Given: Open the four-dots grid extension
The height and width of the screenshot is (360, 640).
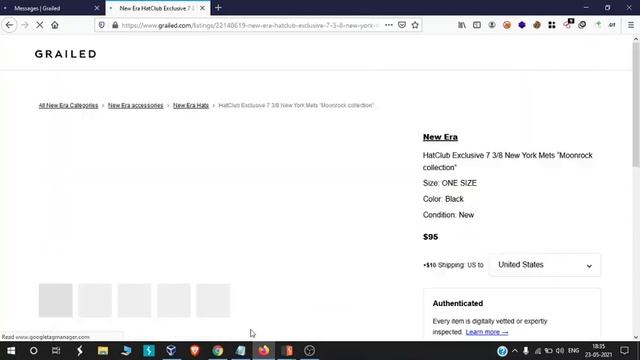Looking at the screenshot, I should coord(552,25).
